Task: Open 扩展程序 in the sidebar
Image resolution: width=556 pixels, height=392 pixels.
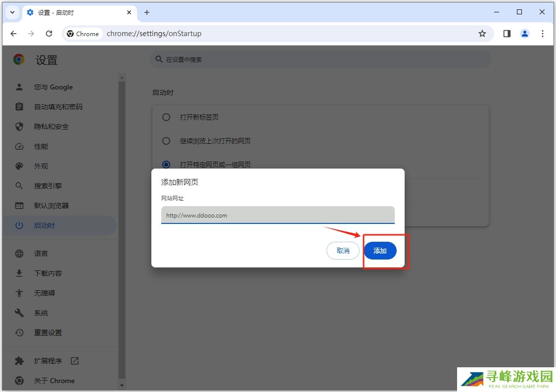Action: click(x=48, y=361)
